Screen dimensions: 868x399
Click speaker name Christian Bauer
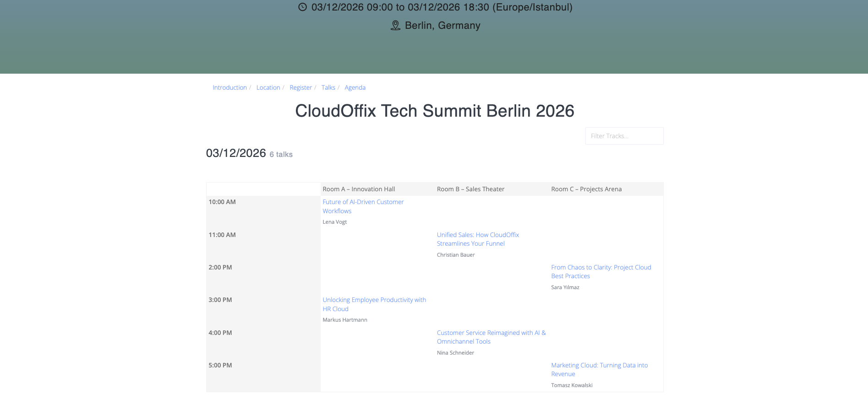[456, 255]
